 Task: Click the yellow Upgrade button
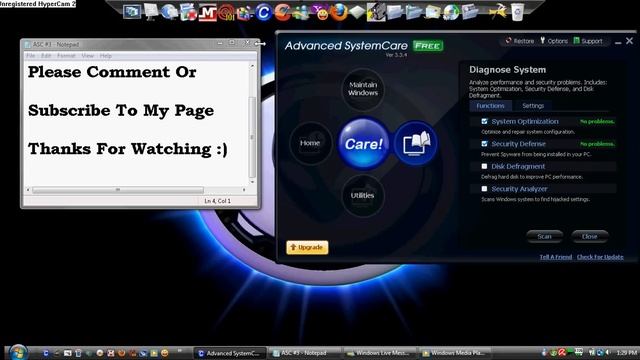[307, 247]
